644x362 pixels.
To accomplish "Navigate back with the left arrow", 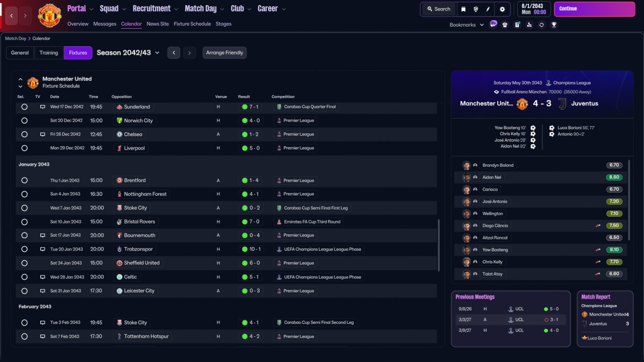I will click(11, 16).
